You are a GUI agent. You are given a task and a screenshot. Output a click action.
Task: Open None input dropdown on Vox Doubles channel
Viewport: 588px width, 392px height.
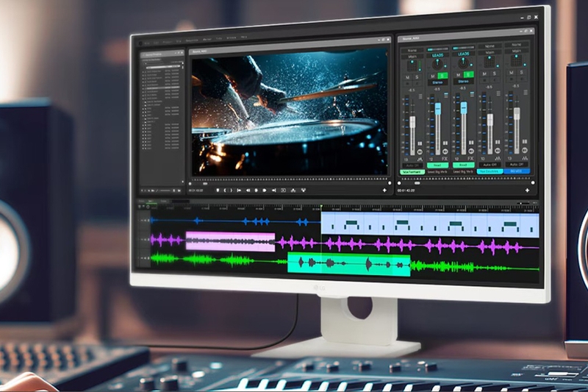(x=490, y=46)
